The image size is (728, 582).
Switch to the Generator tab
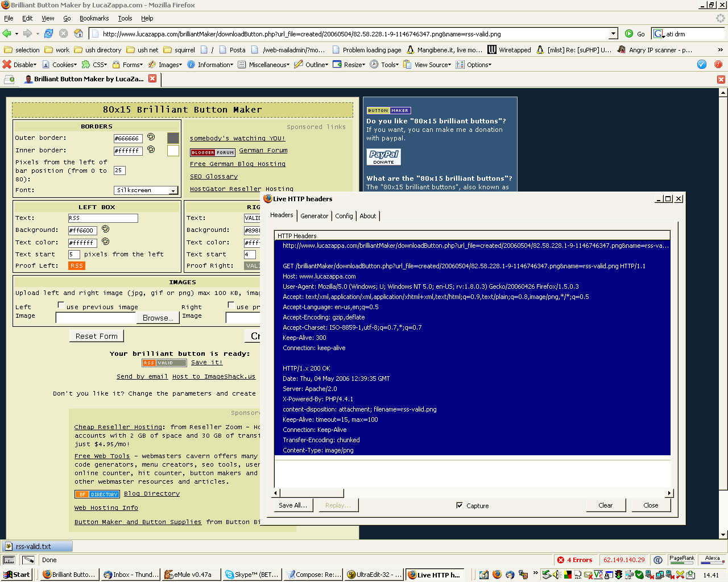[x=314, y=216]
